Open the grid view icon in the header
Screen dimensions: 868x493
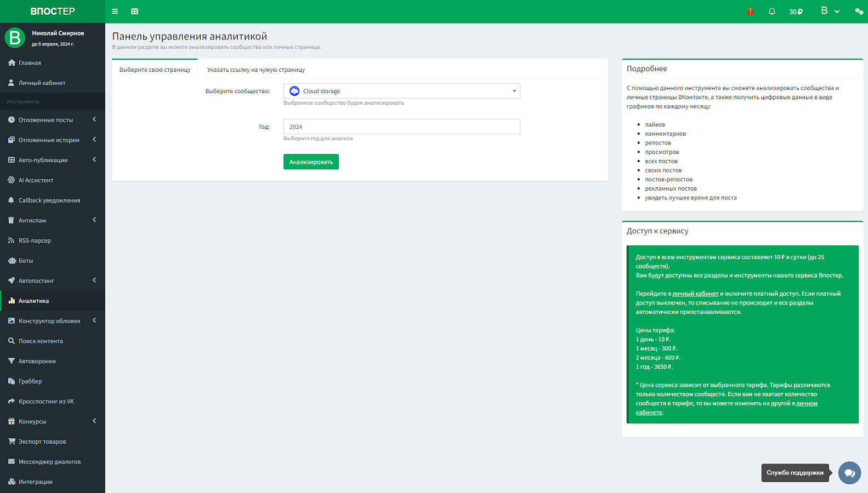[x=134, y=11]
